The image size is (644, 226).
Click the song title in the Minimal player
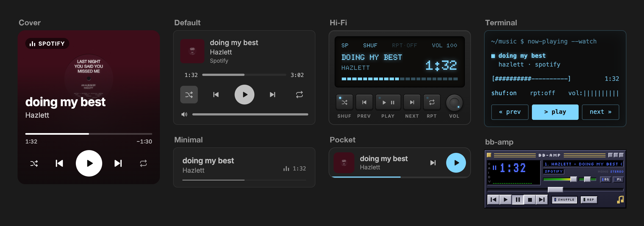pyautogui.click(x=208, y=161)
